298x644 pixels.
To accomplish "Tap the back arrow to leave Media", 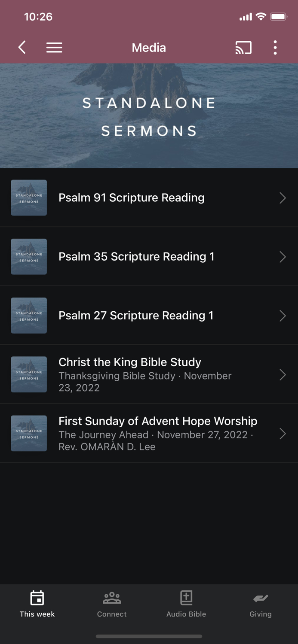I will pos(22,48).
